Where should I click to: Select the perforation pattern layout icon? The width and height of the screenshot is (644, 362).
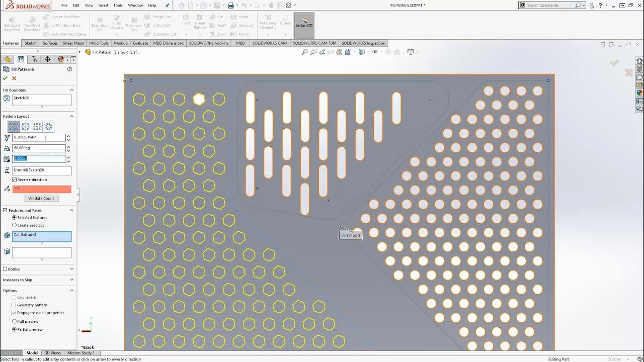[14, 127]
